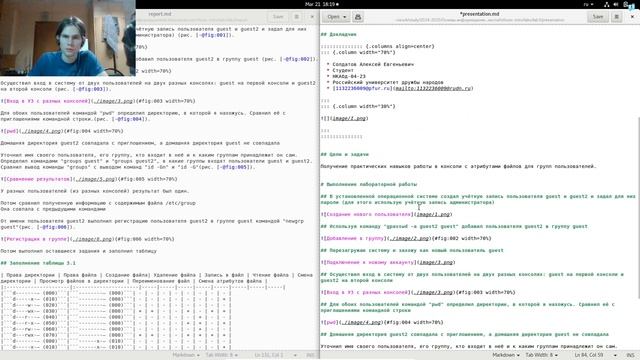Open the new document icon in presentation.md window
Viewport: 640px width, 360px height.
[x=358, y=17]
